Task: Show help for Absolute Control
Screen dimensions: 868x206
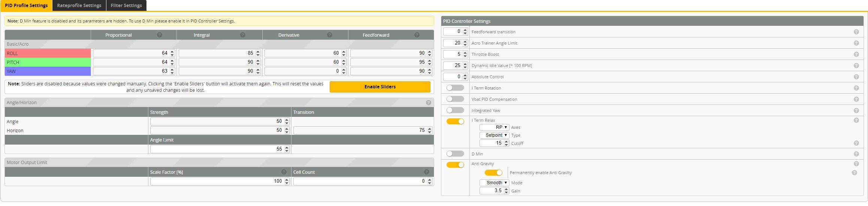Action: pyautogui.click(x=856, y=77)
